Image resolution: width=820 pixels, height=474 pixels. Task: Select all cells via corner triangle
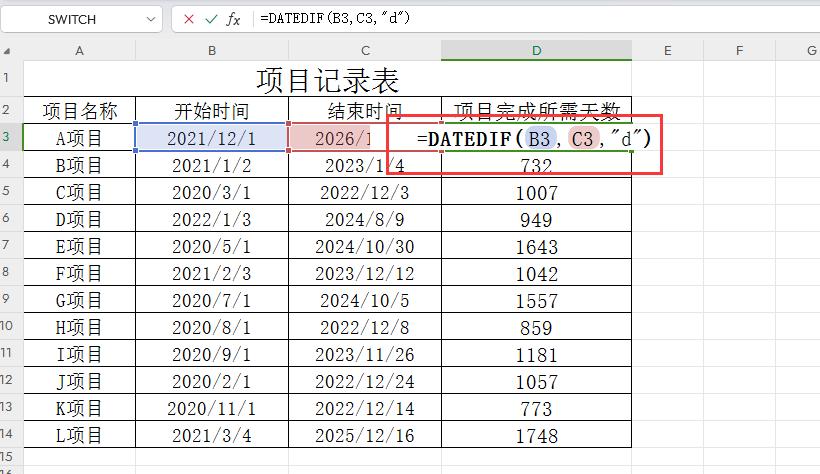7,51
